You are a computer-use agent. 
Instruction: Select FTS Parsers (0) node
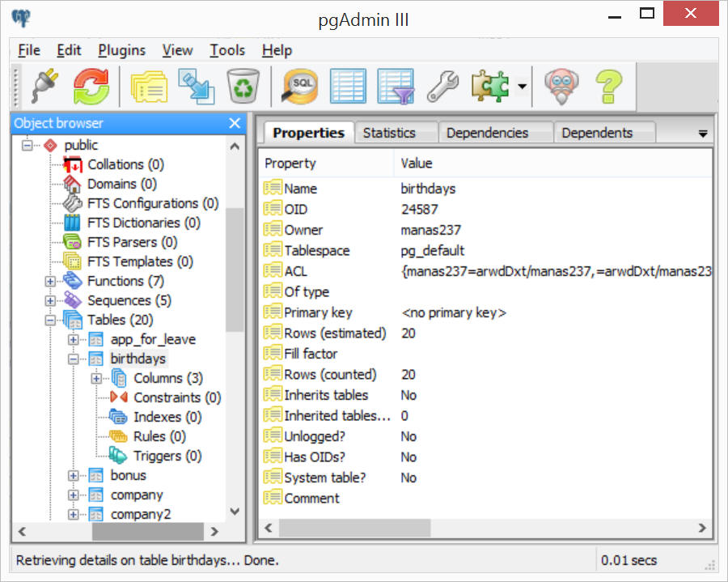[x=133, y=243]
